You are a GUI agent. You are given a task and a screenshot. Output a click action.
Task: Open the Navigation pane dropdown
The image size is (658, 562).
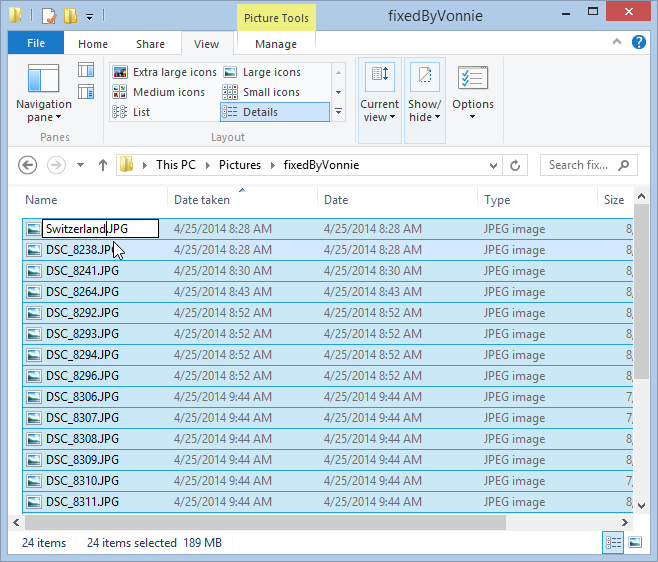[x=44, y=93]
